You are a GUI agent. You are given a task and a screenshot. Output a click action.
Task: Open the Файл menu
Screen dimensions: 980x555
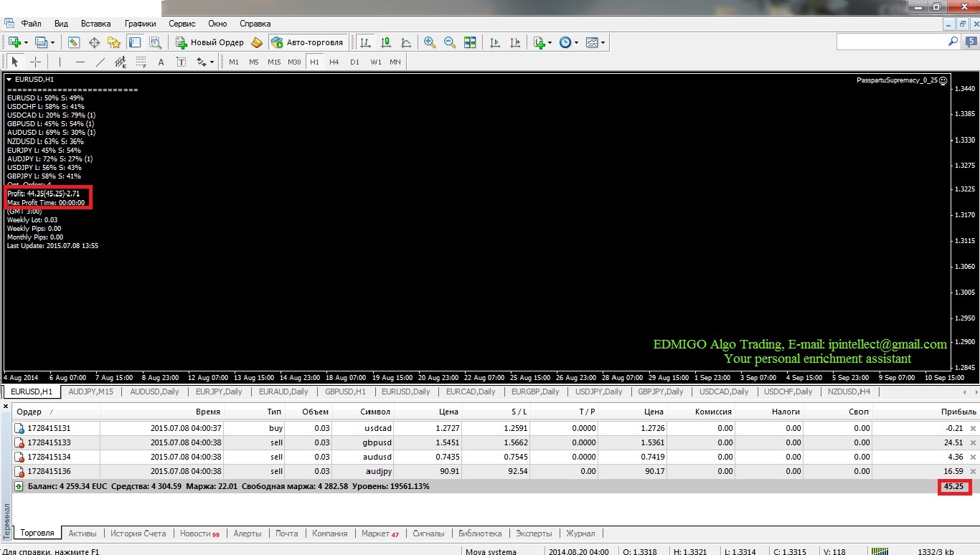pyautogui.click(x=31, y=24)
